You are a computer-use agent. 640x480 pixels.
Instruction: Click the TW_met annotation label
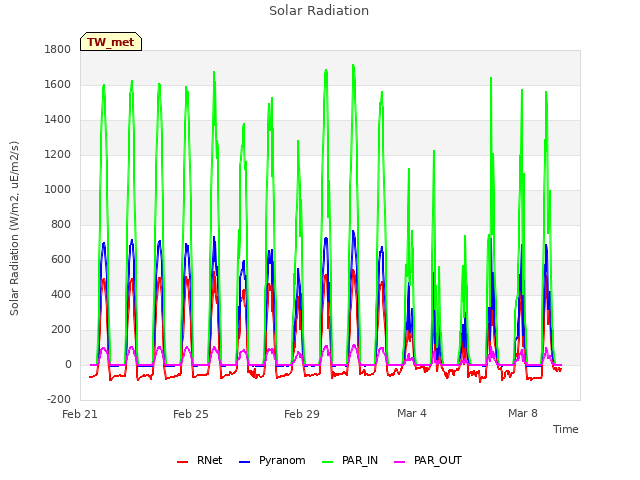pyautogui.click(x=111, y=42)
